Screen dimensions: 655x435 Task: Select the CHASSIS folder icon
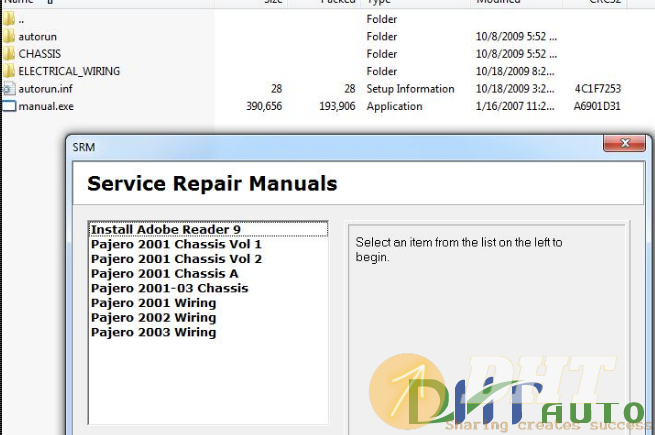click(8, 53)
